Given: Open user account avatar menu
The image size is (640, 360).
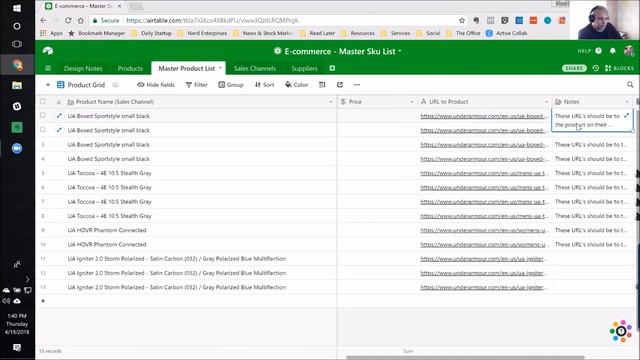Looking at the screenshot, I should click(629, 51).
